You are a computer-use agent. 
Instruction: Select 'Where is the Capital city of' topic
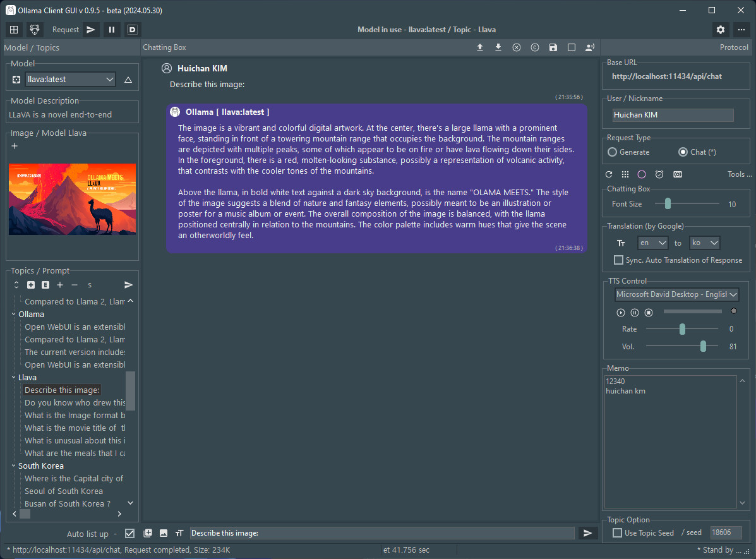[x=74, y=478]
